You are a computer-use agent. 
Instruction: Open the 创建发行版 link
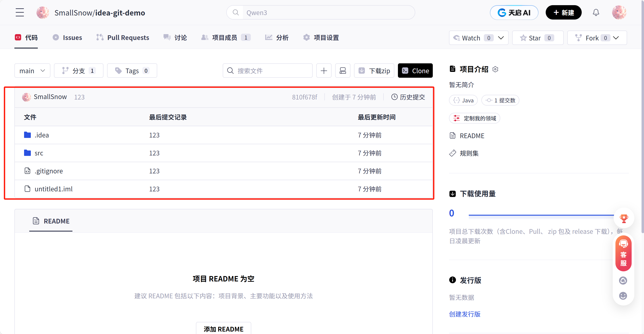click(464, 314)
